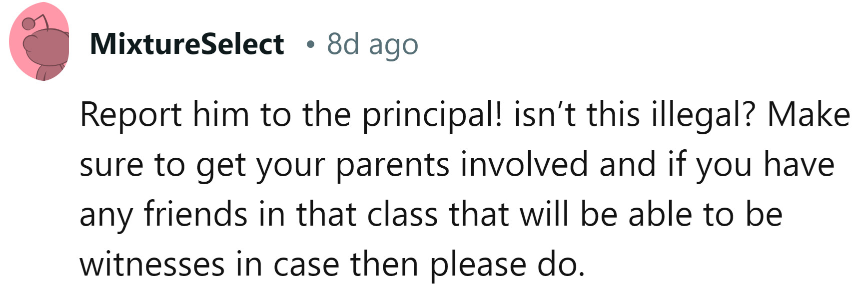Click the word "involved" in the comment
Viewport: 868px width, 305px height.
point(524,165)
